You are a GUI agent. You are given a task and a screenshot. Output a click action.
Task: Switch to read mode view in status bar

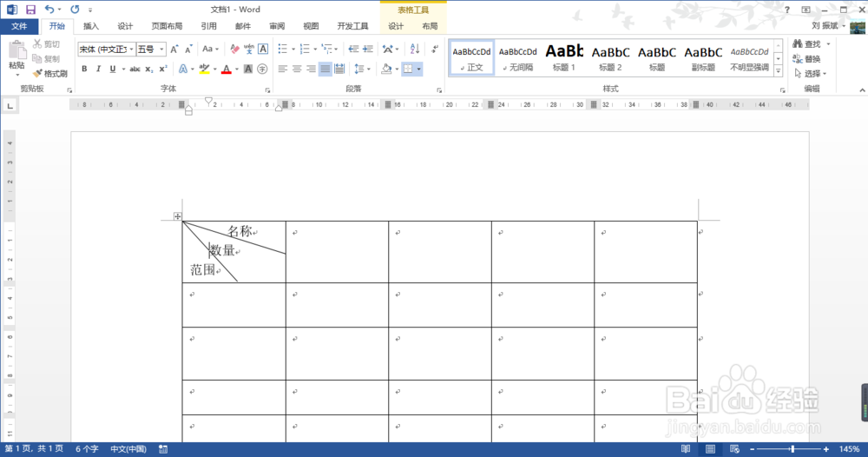point(686,449)
